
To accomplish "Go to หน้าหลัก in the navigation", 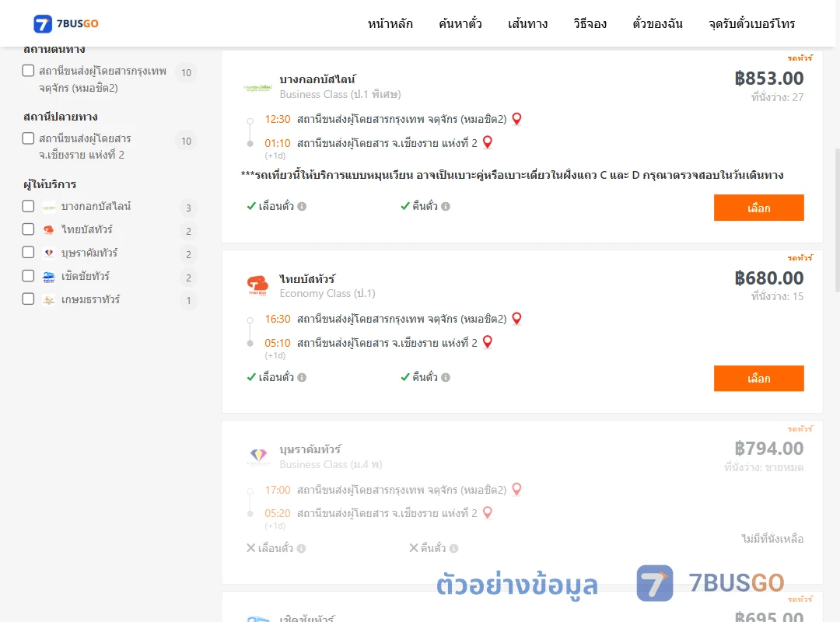I will tap(390, 23).
